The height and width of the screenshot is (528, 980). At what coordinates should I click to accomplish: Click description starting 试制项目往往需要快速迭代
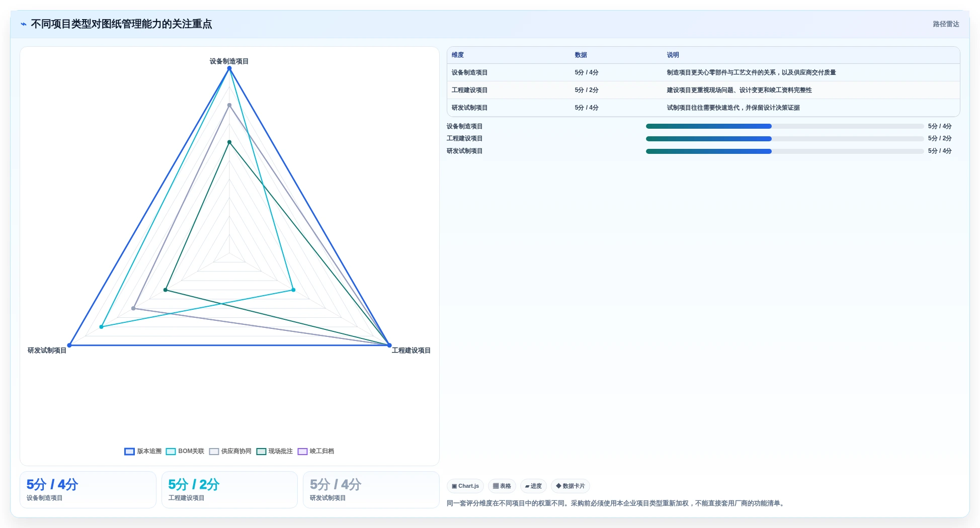733,108
